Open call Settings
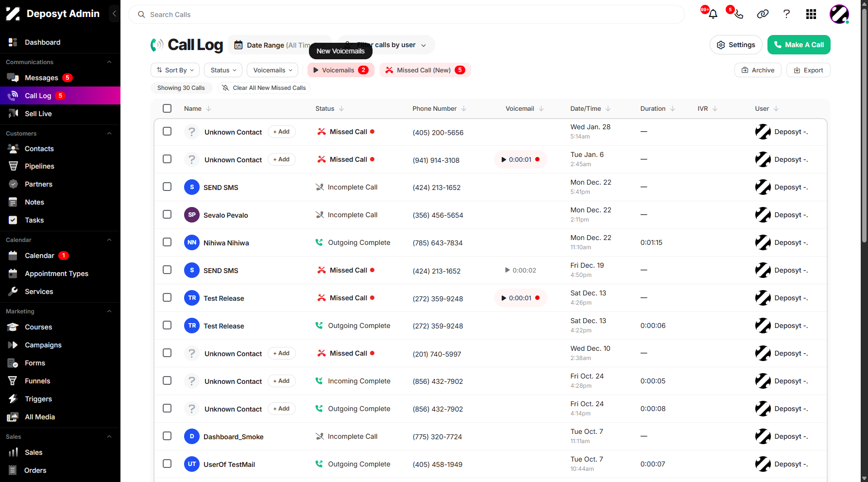 736,45
